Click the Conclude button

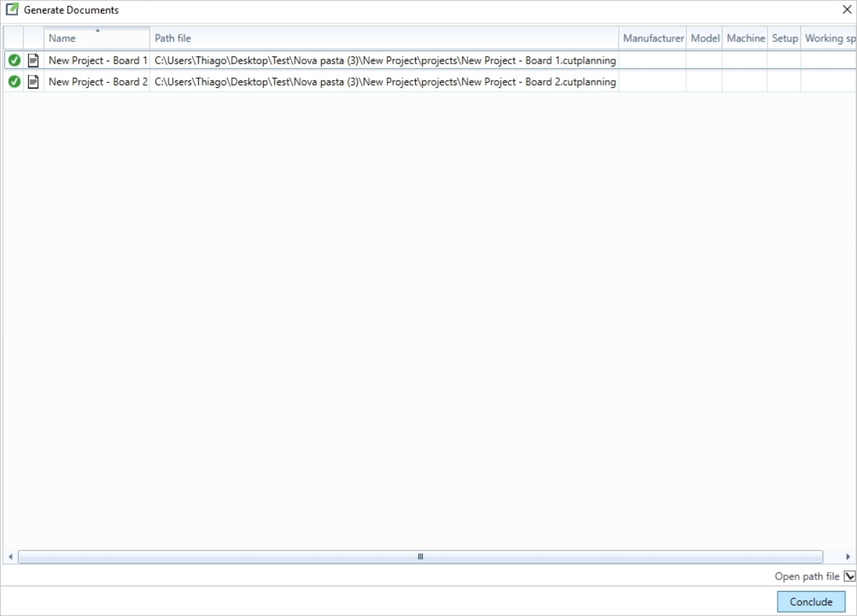pos(811,601)
